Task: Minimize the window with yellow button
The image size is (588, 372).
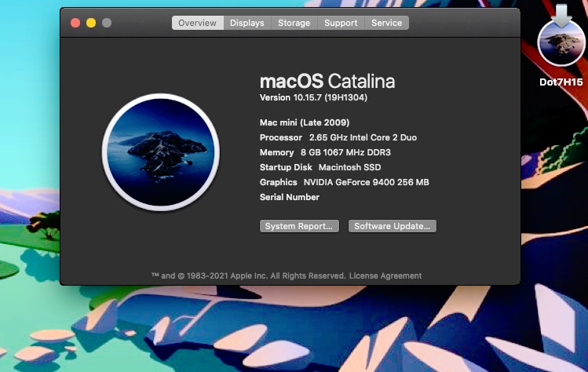Action: click(x=91, y=23)
